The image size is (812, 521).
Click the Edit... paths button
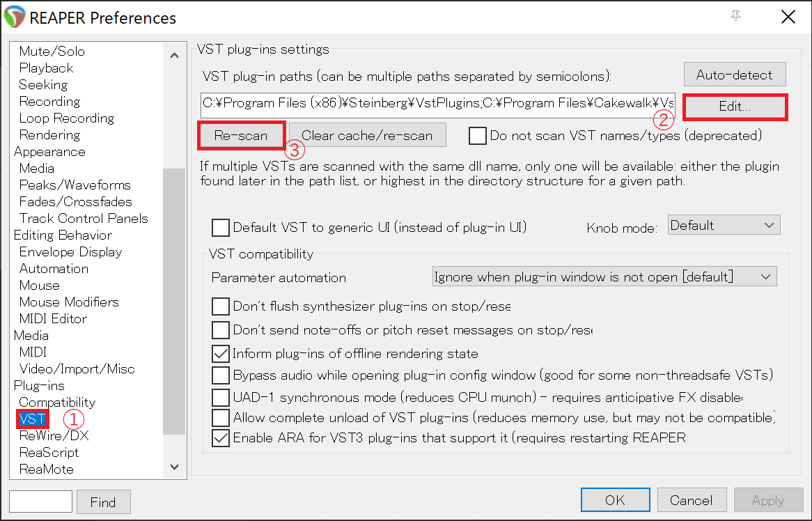coord(734,107)
